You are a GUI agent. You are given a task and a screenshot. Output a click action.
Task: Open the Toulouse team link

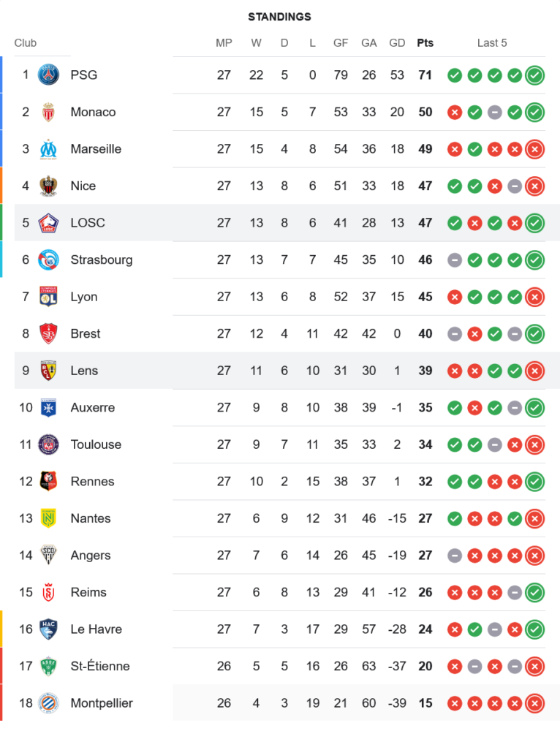[96, 444]
